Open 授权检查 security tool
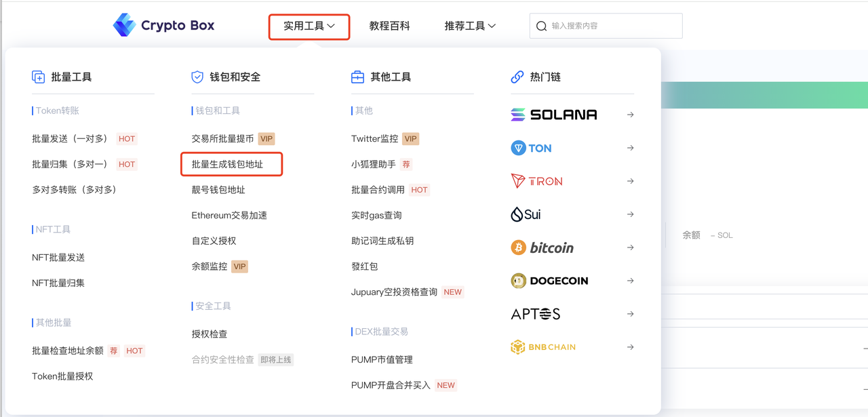Image resolution: width=868 pixels, height=417 pixels. pos(210,334)
